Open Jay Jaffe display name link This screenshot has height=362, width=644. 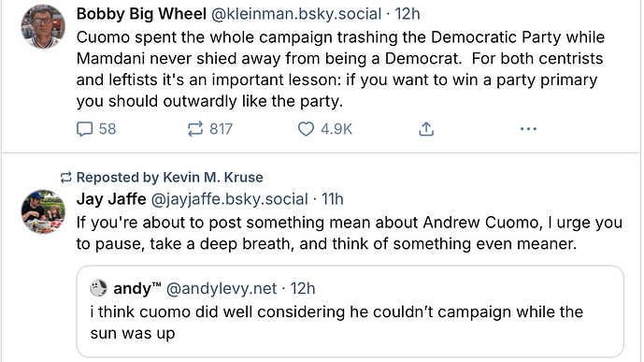pyautogui.click(x=111, y=199)
